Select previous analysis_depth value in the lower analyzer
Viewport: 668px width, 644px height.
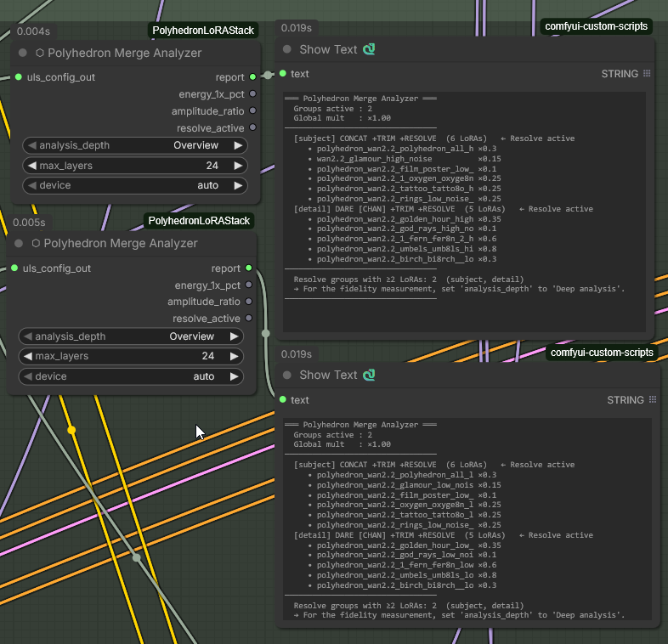(x=28, y=336)
